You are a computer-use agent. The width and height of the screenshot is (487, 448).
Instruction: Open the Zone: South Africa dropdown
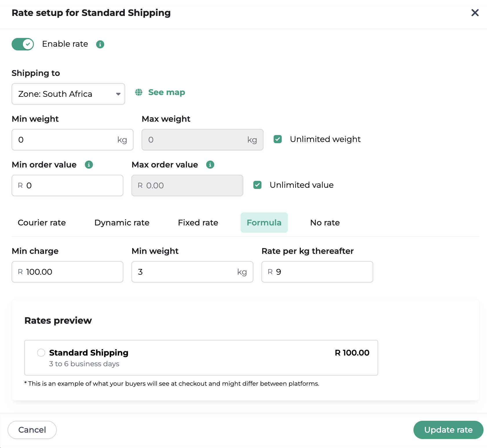pos(68,94)
